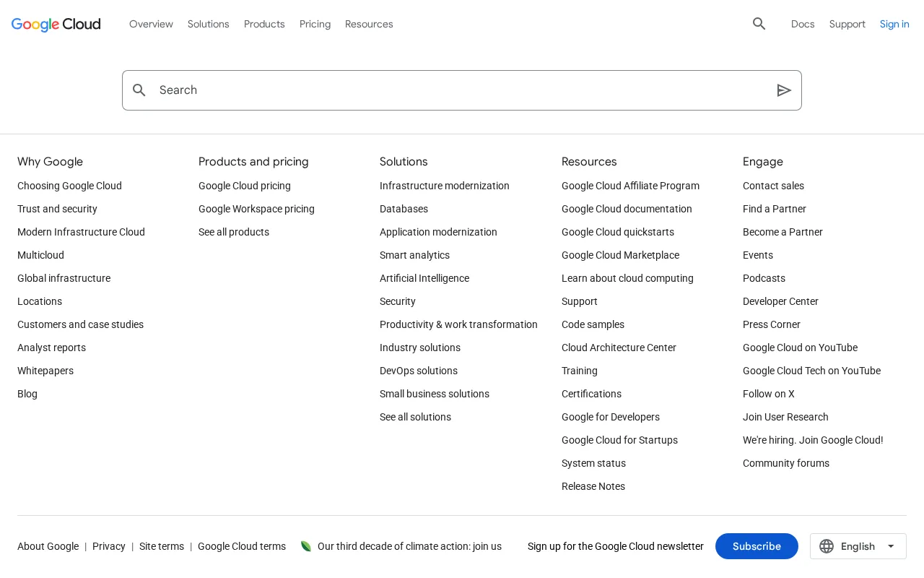Select See all products
Image resolution: width=924 pixels, height=578 pixels.
[234, 232]
